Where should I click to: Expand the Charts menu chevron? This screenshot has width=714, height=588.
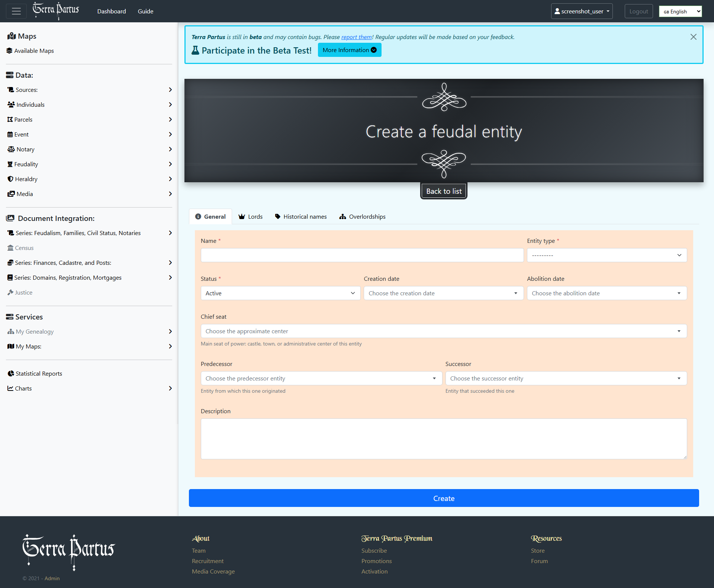pyautogui.click(x=170, y=388)
